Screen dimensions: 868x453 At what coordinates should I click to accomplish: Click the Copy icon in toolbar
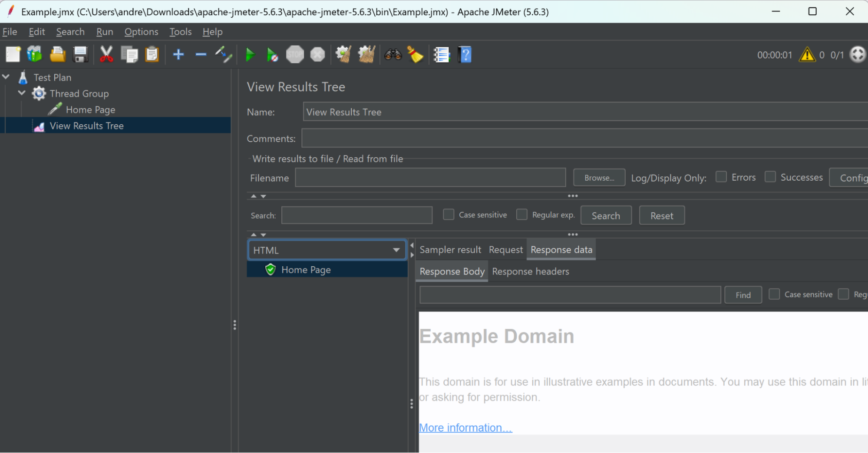[x=129, y=55]
